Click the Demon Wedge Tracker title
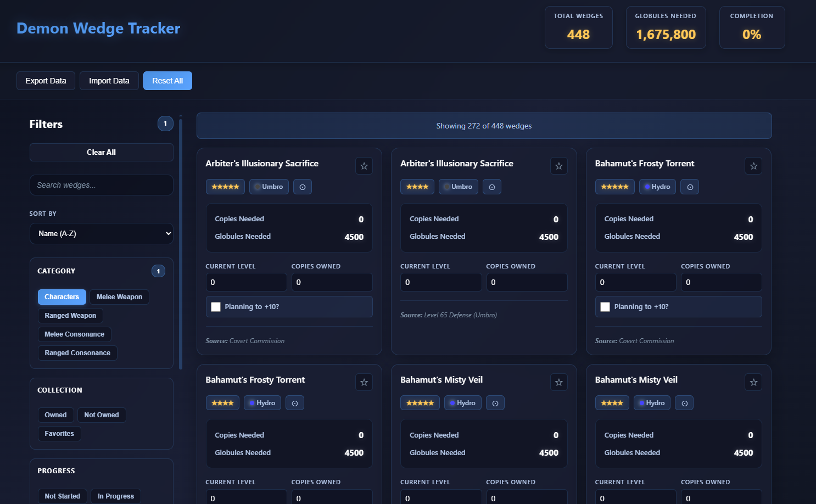816x504 pixels. click(x=98, y=28)
